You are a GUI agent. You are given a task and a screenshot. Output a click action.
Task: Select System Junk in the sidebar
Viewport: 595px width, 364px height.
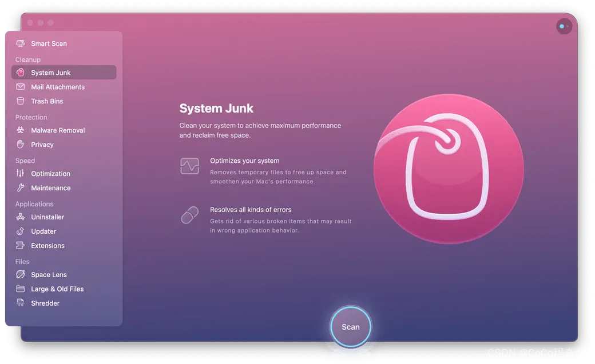tap(64, 72)
